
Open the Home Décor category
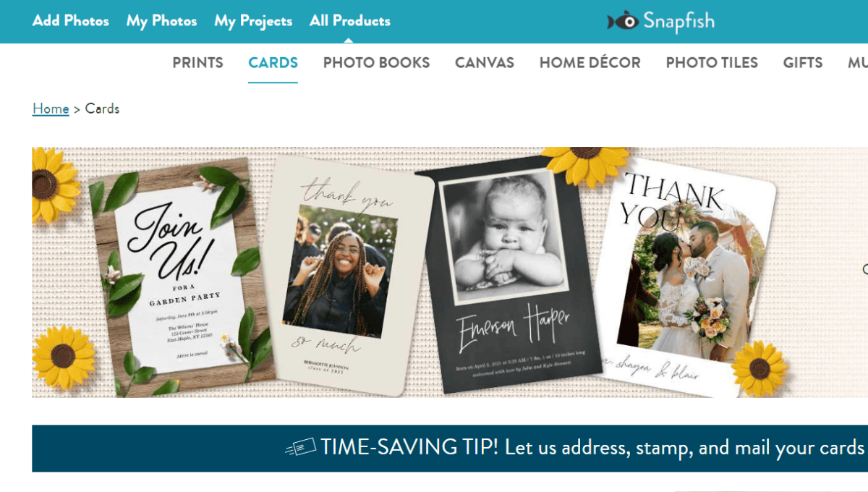pos(590,63)
